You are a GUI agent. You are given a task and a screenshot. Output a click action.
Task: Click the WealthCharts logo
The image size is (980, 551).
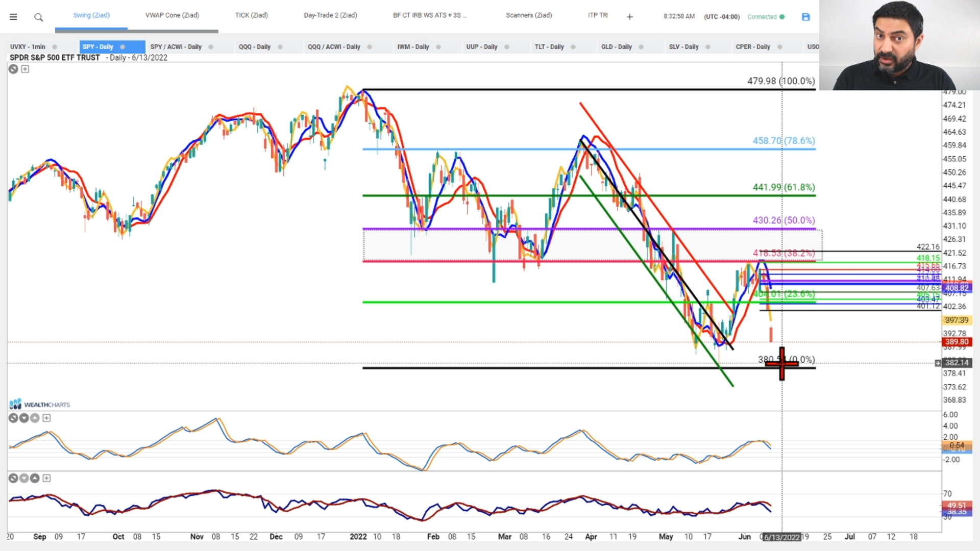point(39,405)
